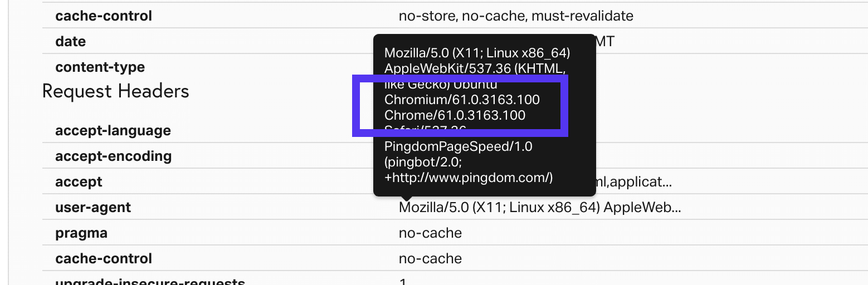
Task: Select the user-agent header name
Action: [93, 208]
